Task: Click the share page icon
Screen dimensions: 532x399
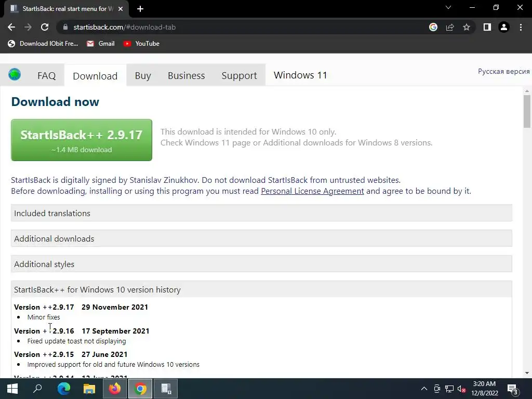Action: (450, 27)
